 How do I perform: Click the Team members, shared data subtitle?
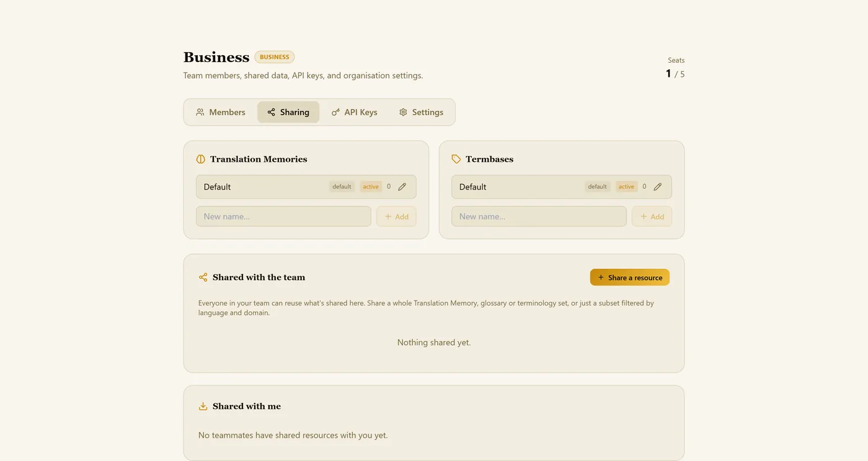coord(303,76)
